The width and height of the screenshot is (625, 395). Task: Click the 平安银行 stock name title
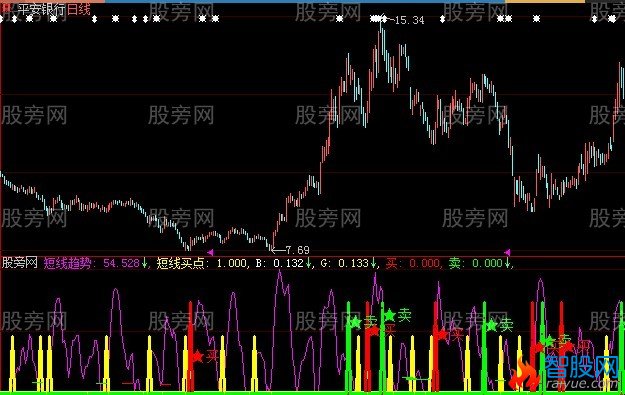pyautogui.click(x=41, y=10)
